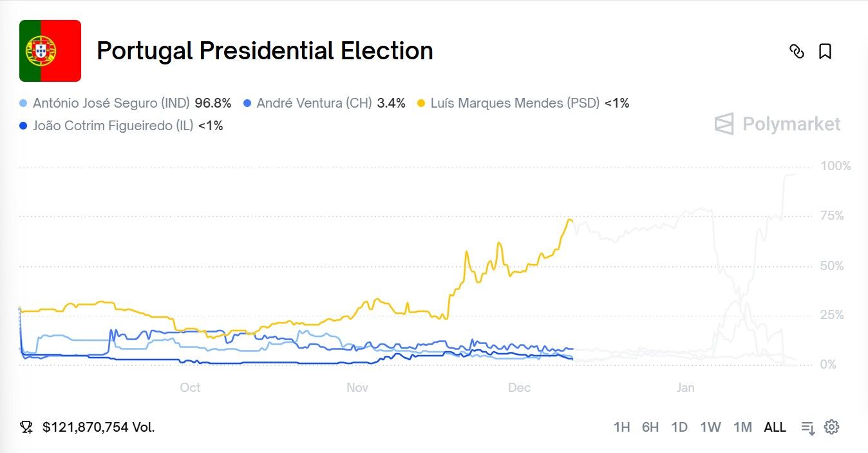
Task: Switch to the 1M time range
Action: [742, 427]
